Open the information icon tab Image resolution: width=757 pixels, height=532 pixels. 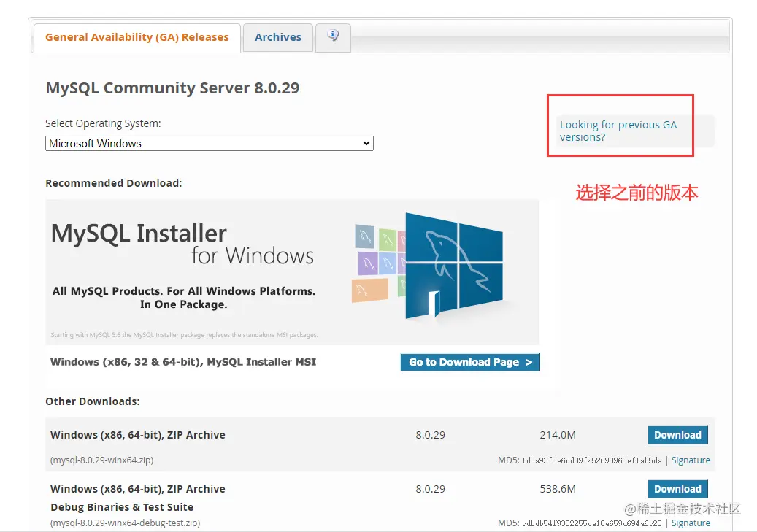[333, 36]
